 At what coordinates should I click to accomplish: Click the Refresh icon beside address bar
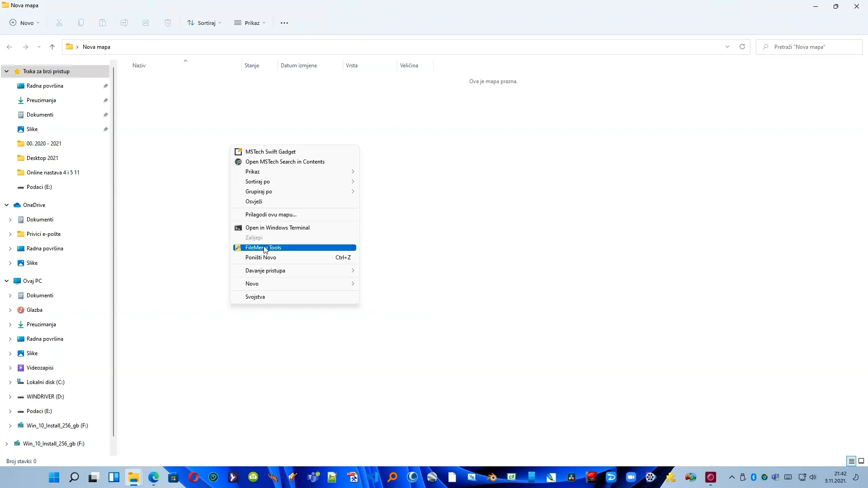coord(742,47)
